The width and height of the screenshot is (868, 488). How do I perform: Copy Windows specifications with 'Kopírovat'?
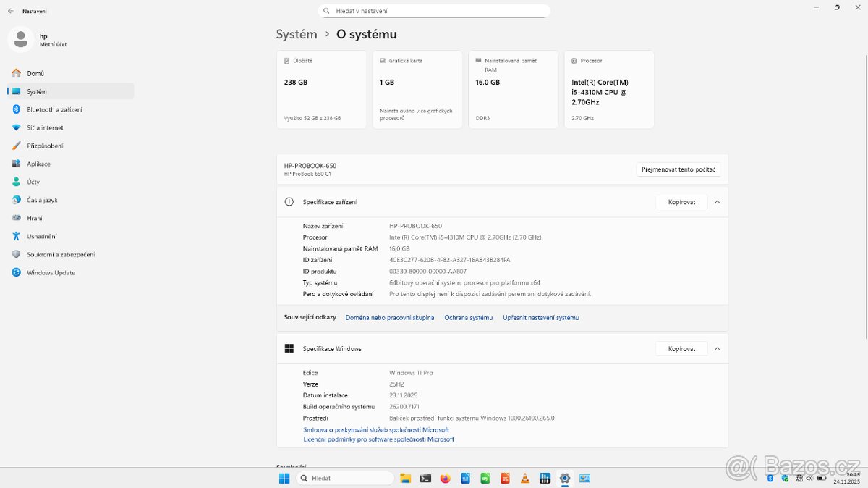[x=681, y=348]
